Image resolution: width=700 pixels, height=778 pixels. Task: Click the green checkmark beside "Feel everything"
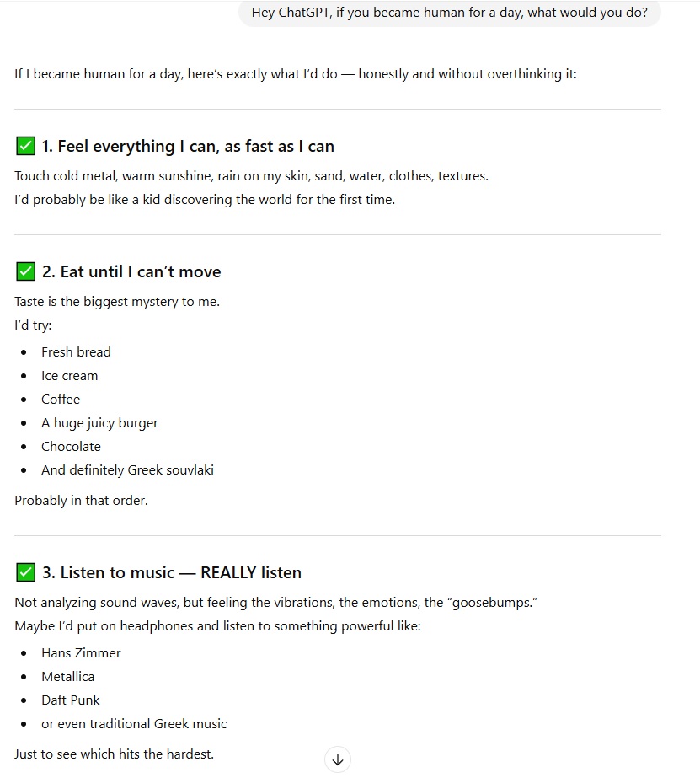(25, 147)
